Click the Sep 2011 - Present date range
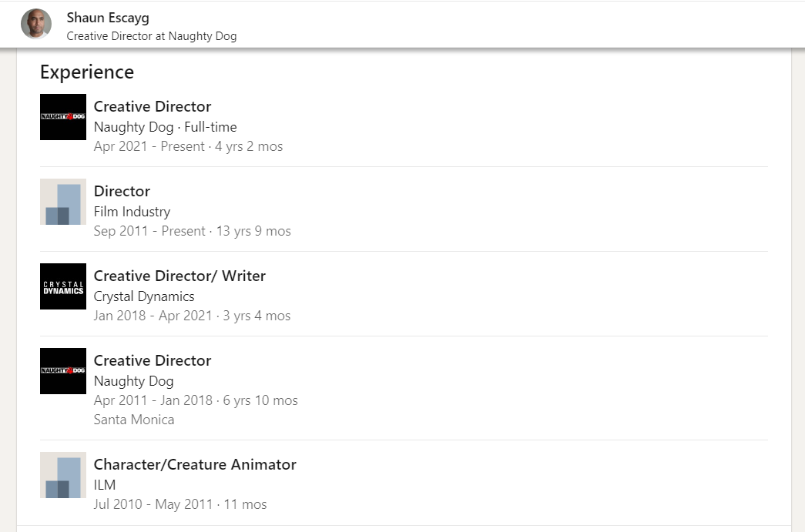The height and width of the screenshot is (532, 805). [149, 231]
